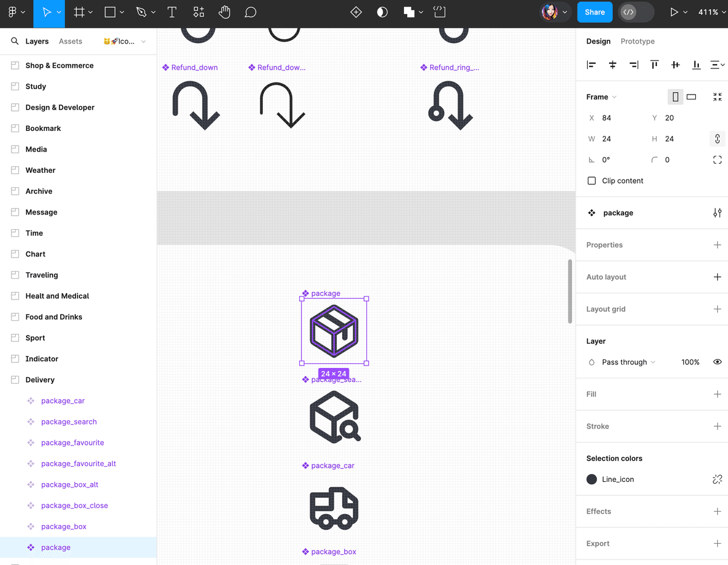Click the Use as mask icon
This screenshot has height=565, width=728.
(x=382, y=12)
